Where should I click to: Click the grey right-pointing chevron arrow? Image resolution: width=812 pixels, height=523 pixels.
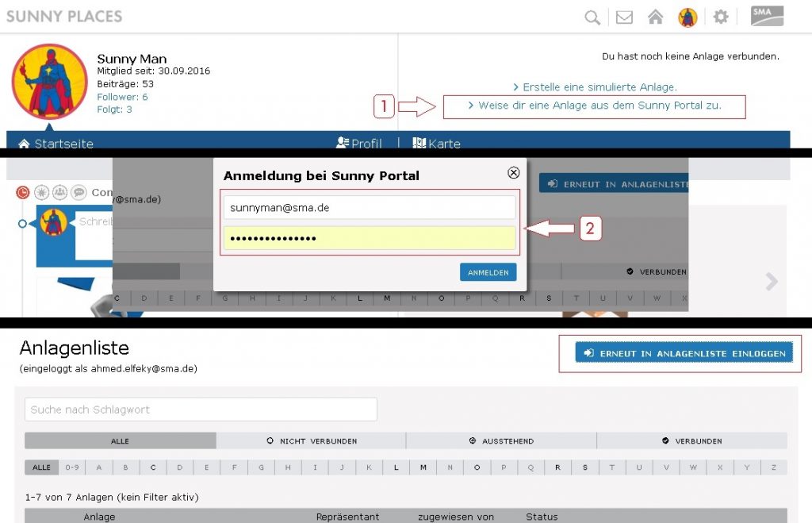coord(772,282)
